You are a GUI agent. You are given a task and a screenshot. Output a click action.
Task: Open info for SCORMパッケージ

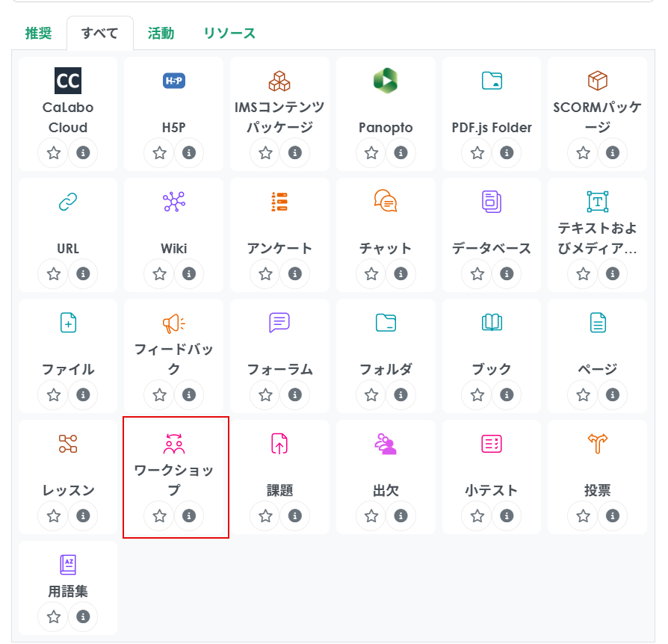tap(613, 152)
